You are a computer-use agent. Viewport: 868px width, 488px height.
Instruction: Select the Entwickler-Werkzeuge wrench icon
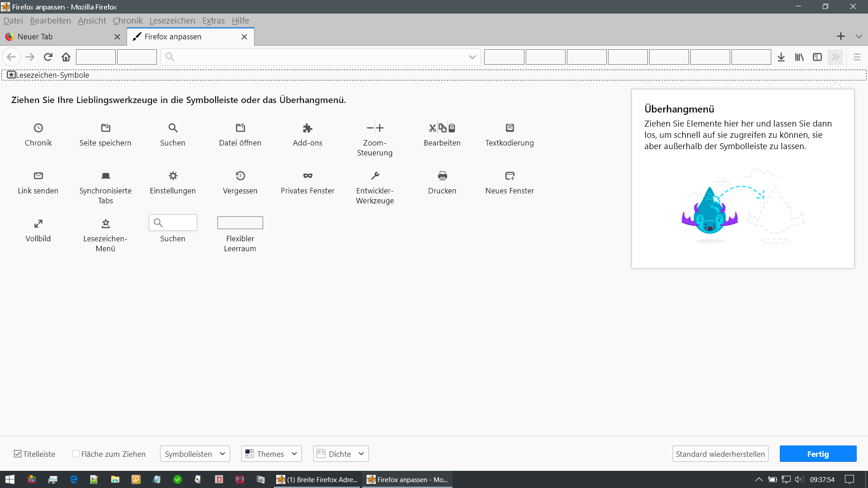pyautogui.click(x=375, y=176)
